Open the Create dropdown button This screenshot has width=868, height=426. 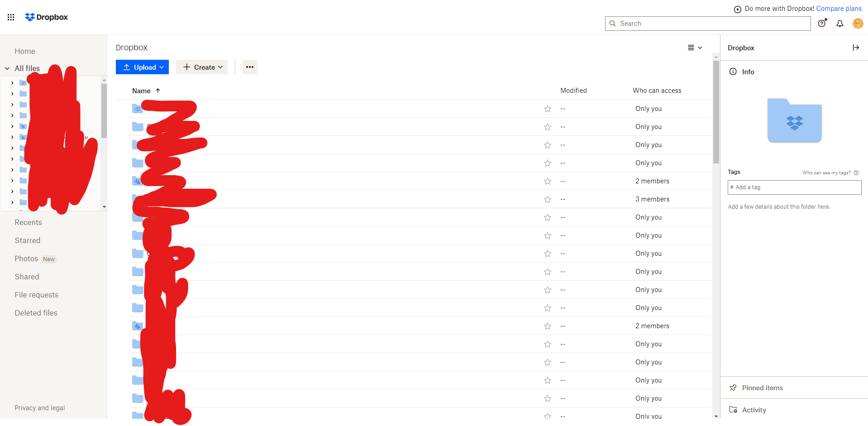(x=202, y=67)
